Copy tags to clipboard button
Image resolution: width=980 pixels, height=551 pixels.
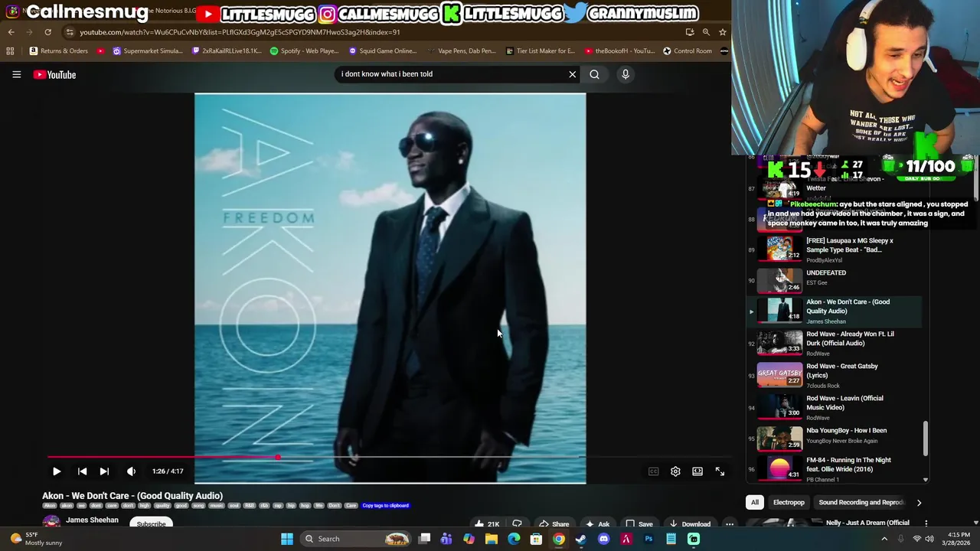click(386, 506)
